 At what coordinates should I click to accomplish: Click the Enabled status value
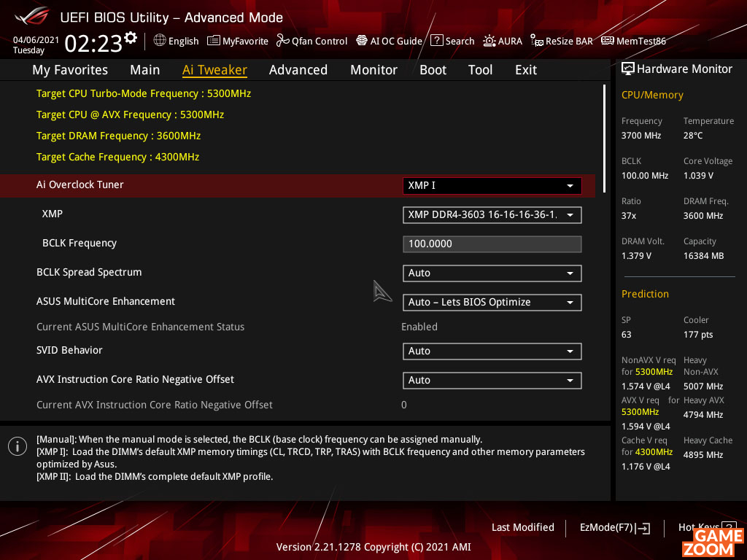[x=419, y=327]
